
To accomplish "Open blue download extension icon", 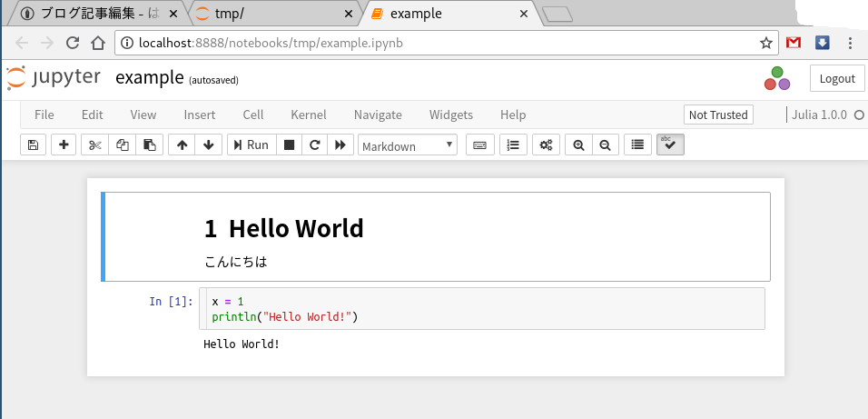I will point(823,42).
